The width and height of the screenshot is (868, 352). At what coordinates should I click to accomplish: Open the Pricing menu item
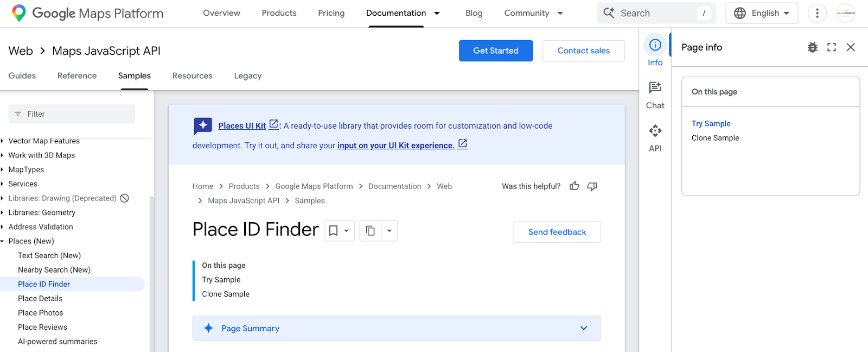click(331, 13)
